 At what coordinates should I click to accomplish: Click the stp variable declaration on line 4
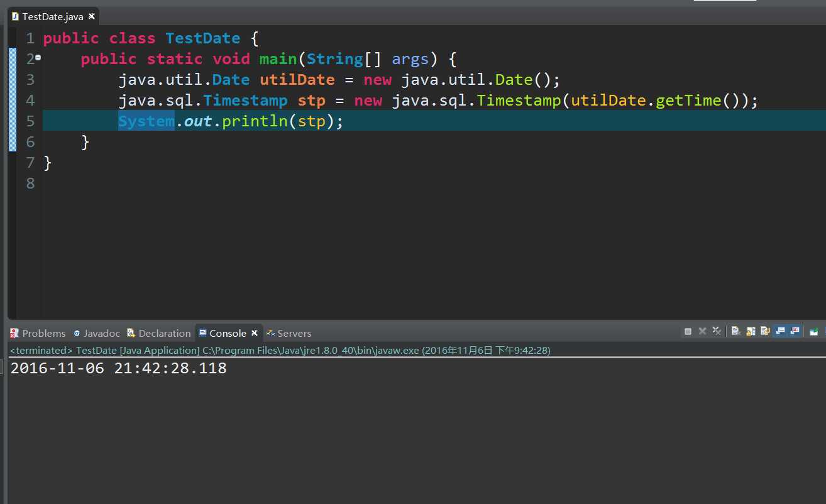click(311, 101)
